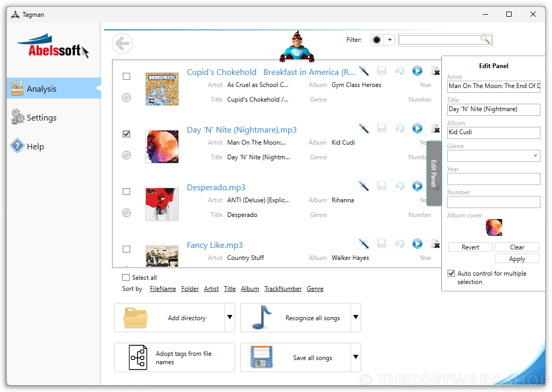Click the save disk icon for Desperado.mp3

[x=381, y=186]
